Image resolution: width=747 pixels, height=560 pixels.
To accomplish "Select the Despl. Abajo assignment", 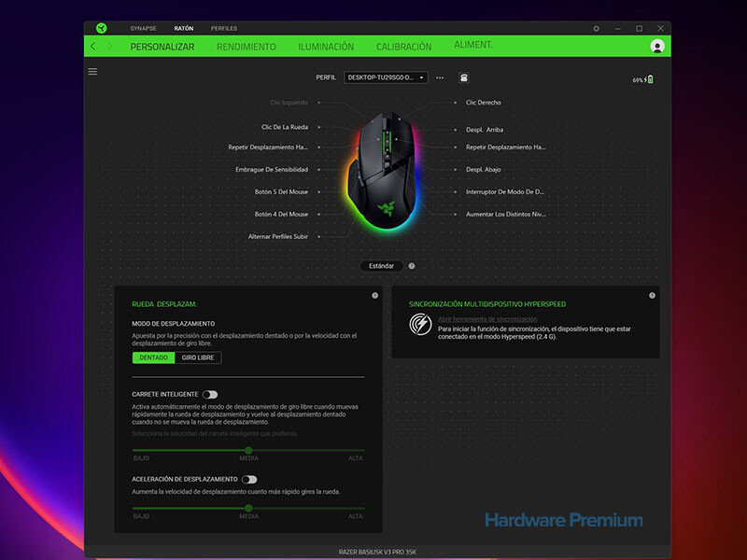I will [x=483, y=170].
